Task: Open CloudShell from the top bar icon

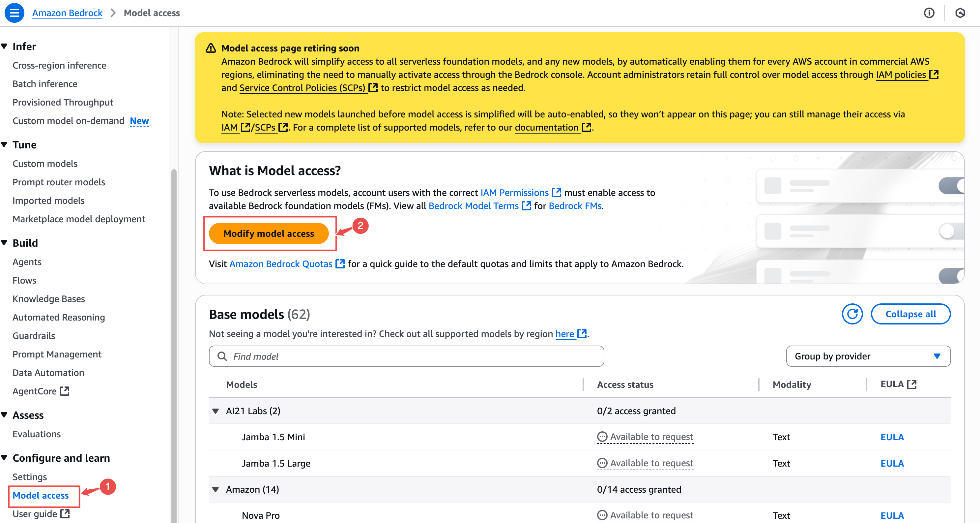Action: tap(960, 13)
